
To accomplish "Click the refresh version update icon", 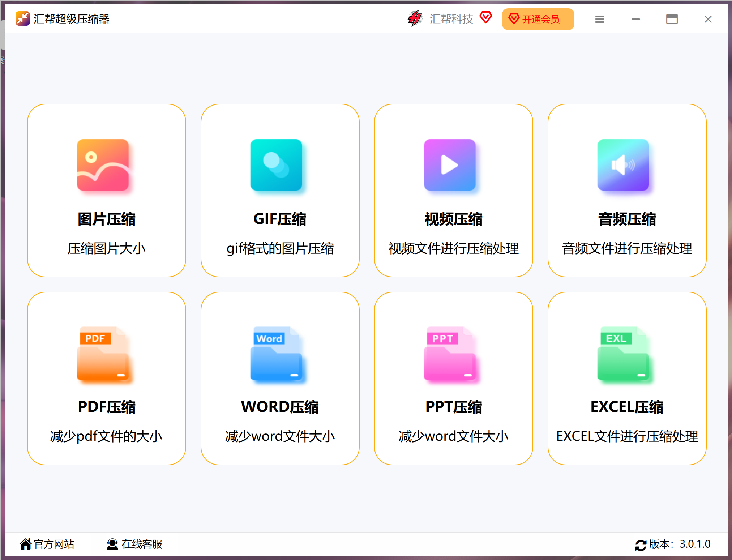I will click(x=641, y=545).
